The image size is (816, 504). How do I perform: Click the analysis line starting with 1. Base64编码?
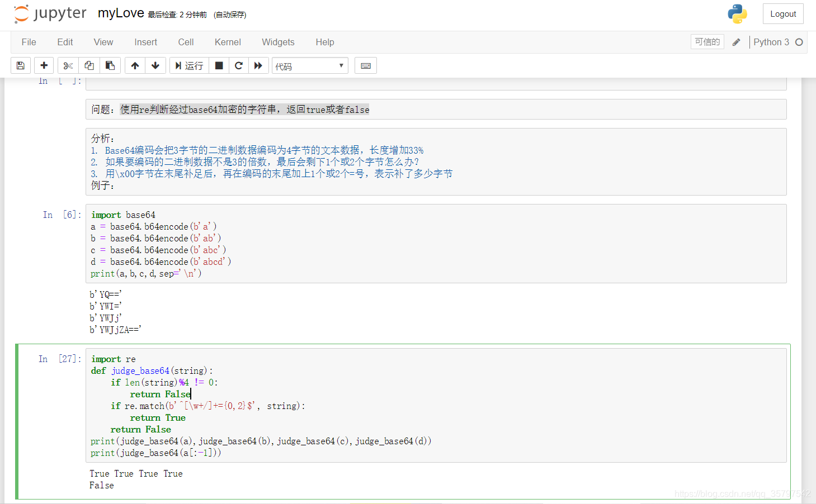257,150
